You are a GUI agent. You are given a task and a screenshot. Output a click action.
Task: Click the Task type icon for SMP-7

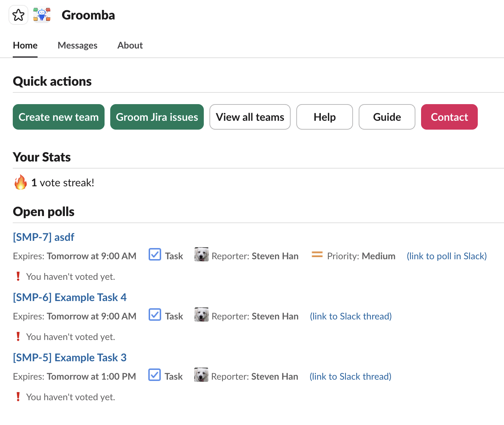pos(155,255)
